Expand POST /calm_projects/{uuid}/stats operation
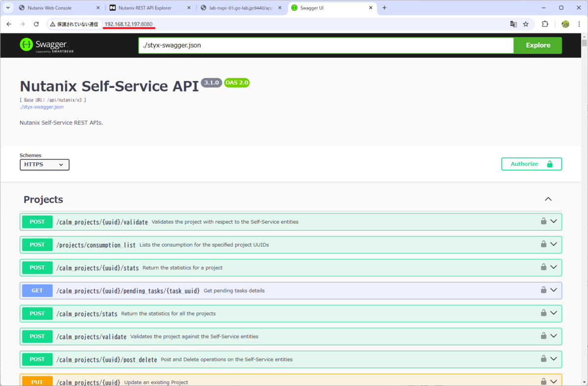 point(554,267)
